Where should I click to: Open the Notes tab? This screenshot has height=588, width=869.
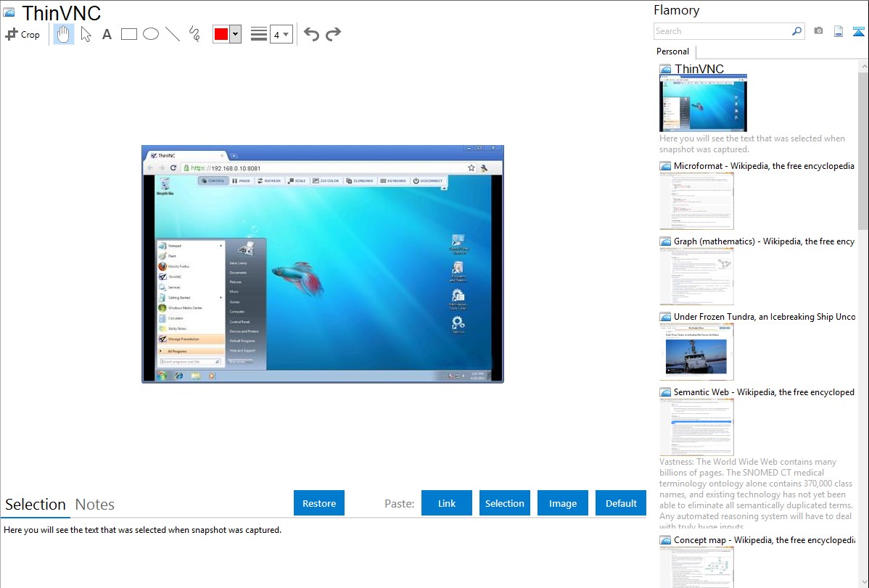(x=95, y=505)
